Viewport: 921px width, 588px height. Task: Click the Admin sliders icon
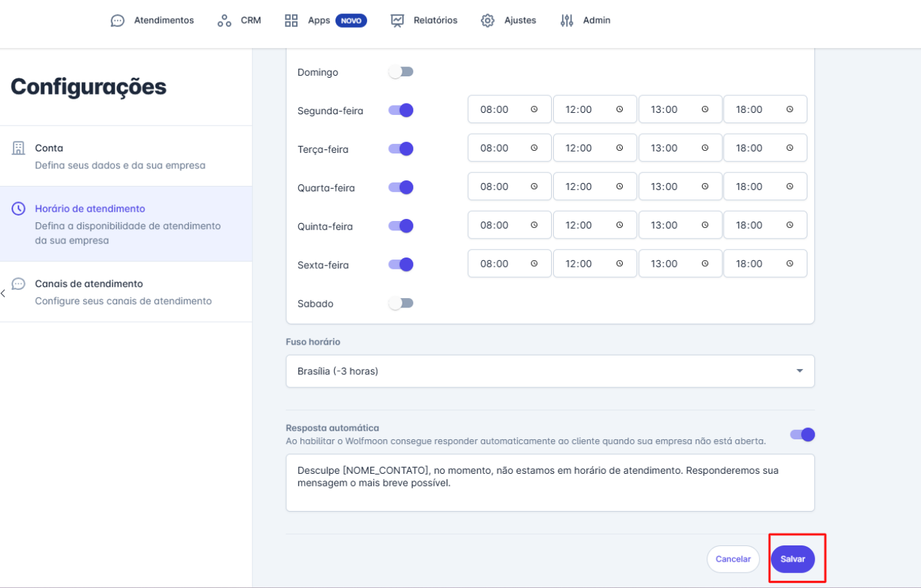pos(567,20)
